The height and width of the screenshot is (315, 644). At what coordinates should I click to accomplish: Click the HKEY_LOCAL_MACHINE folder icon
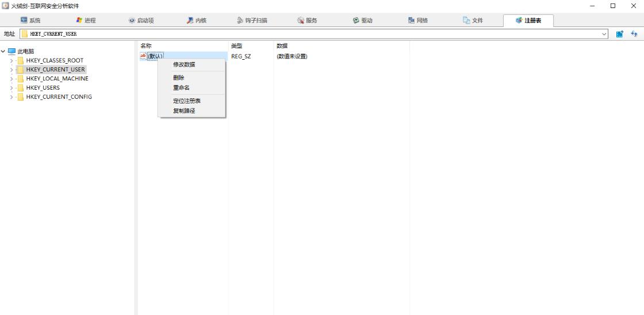[21, 78]
